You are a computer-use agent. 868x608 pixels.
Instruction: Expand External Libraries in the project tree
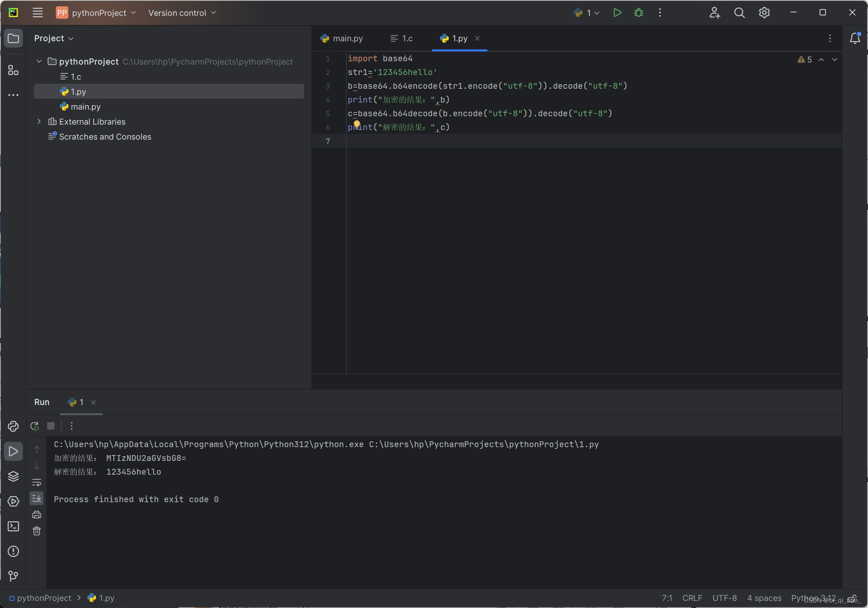(x=39, y=121)
